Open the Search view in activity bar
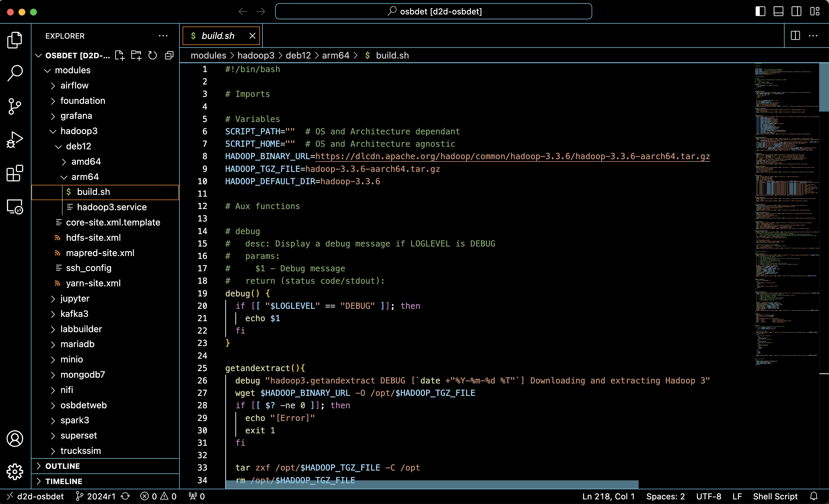 15,73
